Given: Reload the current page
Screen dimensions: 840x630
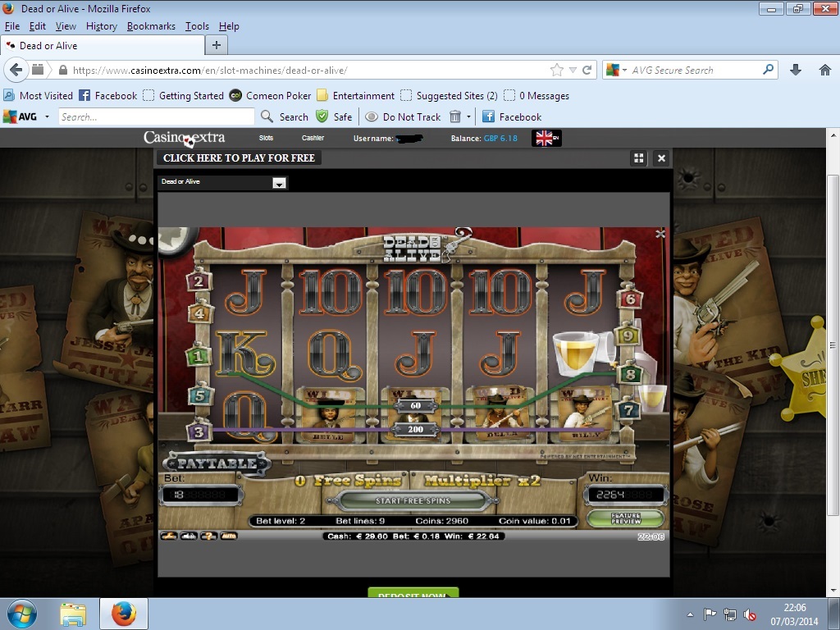Looking at the screenshot, I should pyautogui.click(x=587, y=71).
